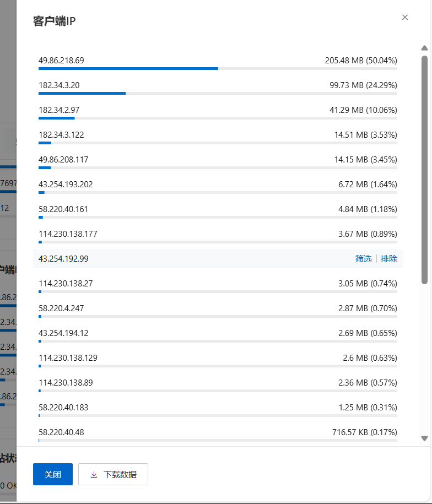This screenshot has width=432, height=504.
Task: Click 筛选 link for 43.254.192.99
Action: pyautogui.click(x=363, y=258)
